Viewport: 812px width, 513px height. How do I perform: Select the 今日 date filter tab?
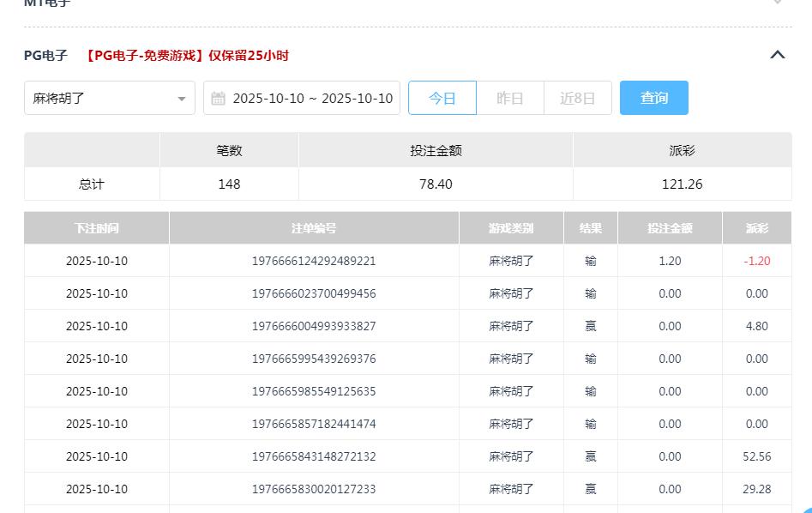point(442,97)
